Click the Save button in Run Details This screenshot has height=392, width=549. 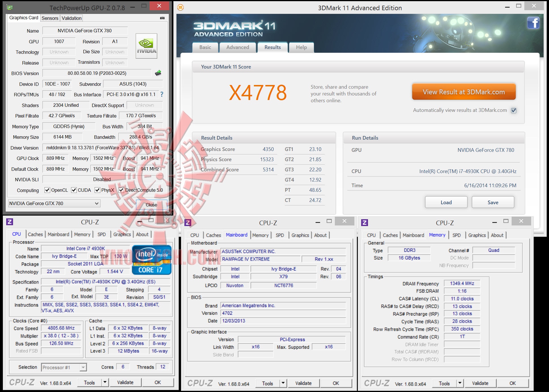(x=493, y=202)
